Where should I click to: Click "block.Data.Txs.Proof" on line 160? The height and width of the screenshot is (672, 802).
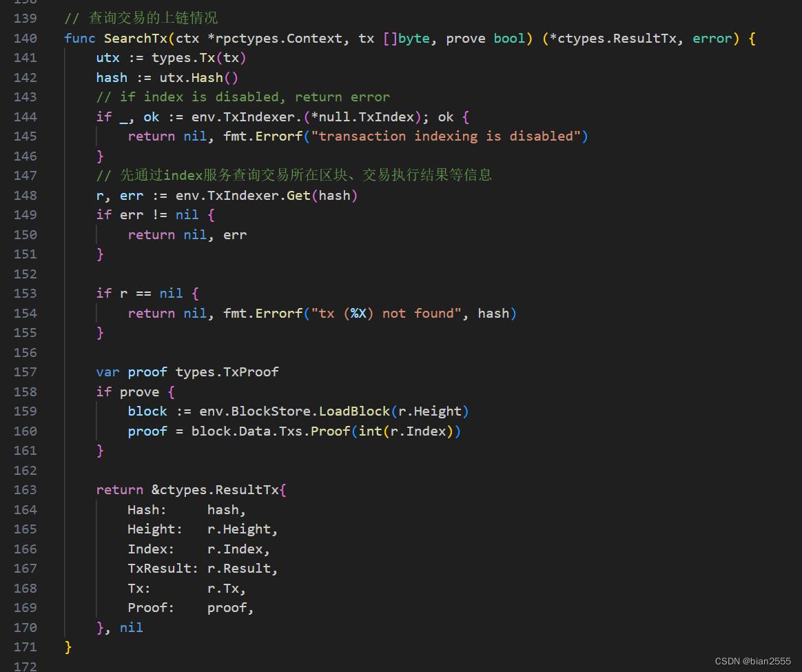[271, 431]
